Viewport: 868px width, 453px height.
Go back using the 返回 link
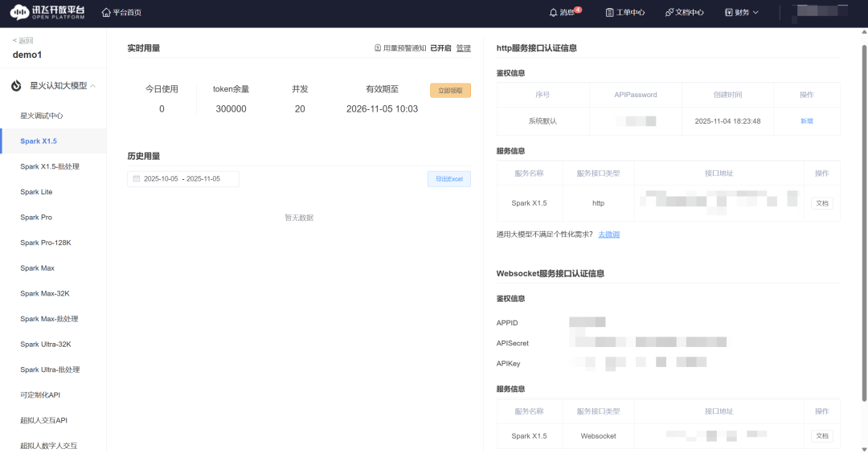coord(23,40)
